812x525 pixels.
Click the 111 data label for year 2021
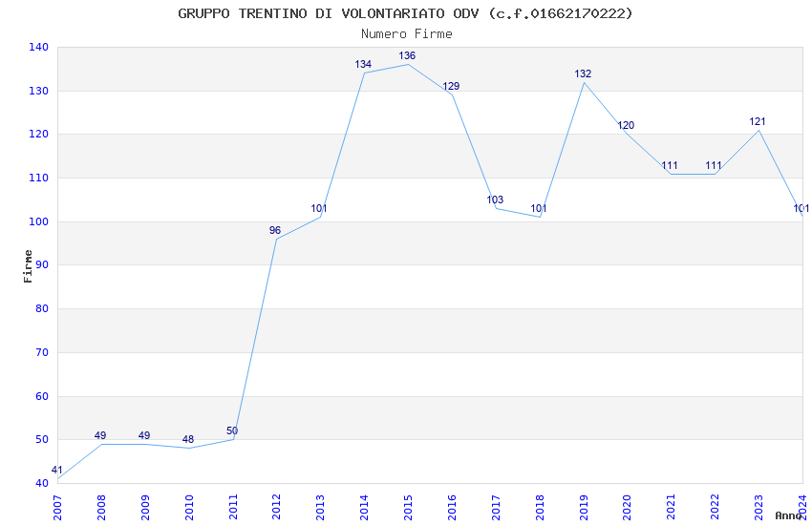tap(670, 166)
